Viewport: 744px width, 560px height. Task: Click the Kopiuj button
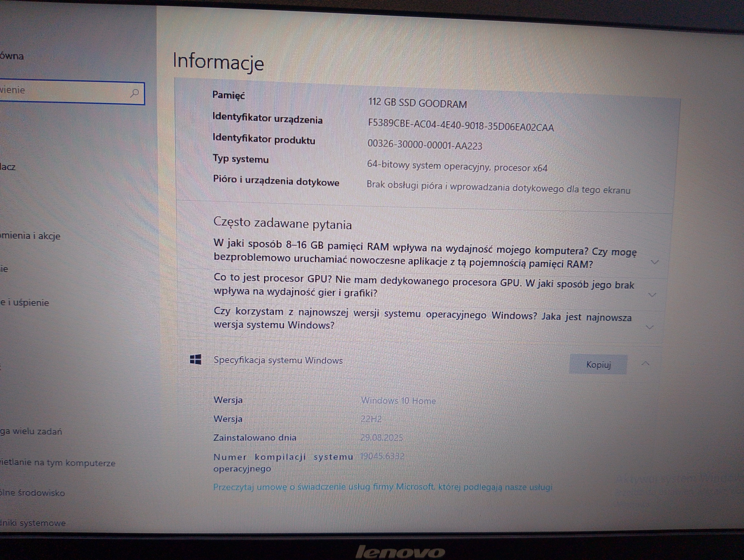click(599, 364)
